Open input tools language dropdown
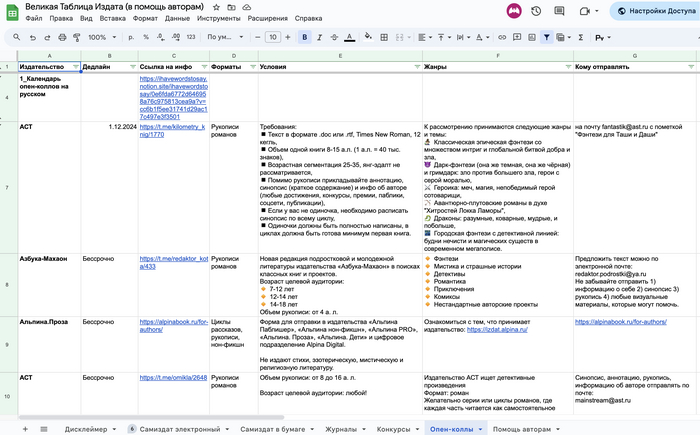 click(603, 38)
